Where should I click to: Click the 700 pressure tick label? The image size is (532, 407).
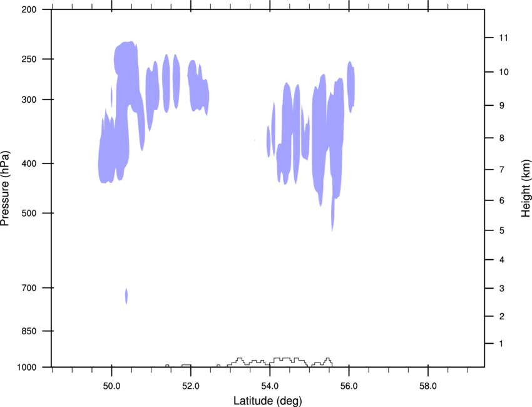[29, 288]
